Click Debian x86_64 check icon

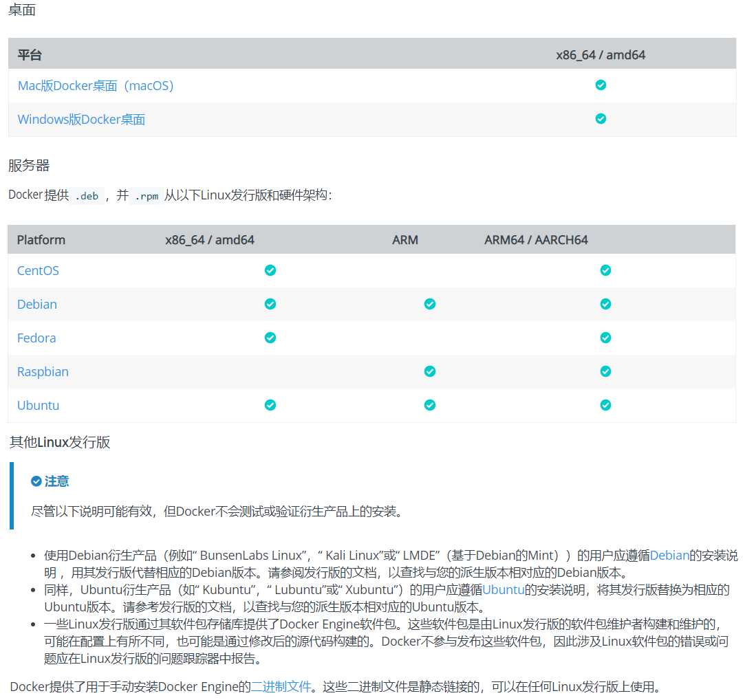[x=270, y=304]
